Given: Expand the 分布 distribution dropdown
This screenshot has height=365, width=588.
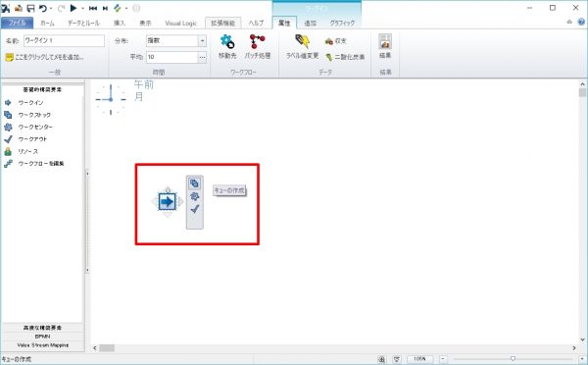Looking at the screenshot, I should click(x=202, y=40).
